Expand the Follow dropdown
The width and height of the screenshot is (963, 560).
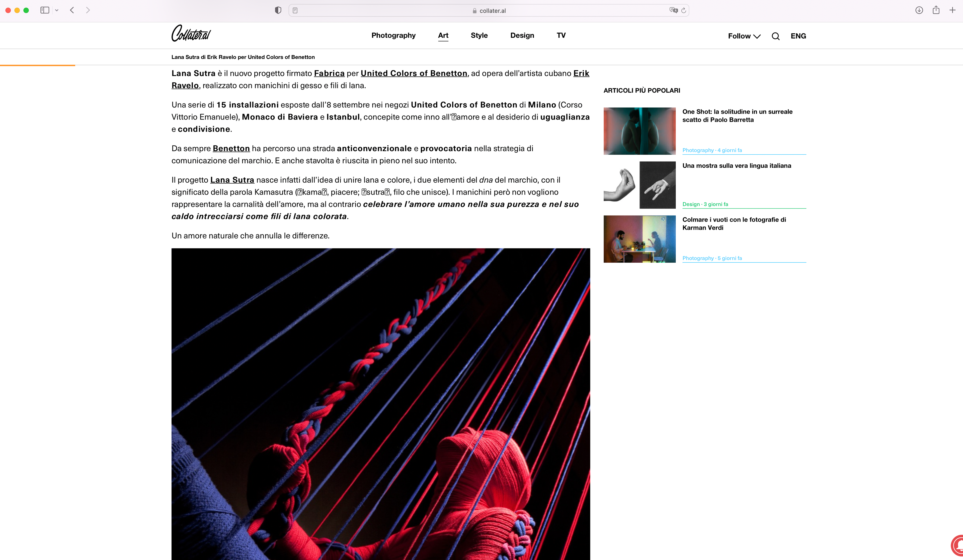(x=744, y=36)
